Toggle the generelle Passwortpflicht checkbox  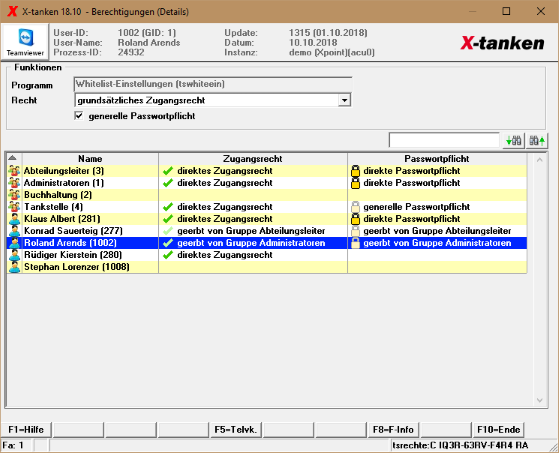point(79,116)
